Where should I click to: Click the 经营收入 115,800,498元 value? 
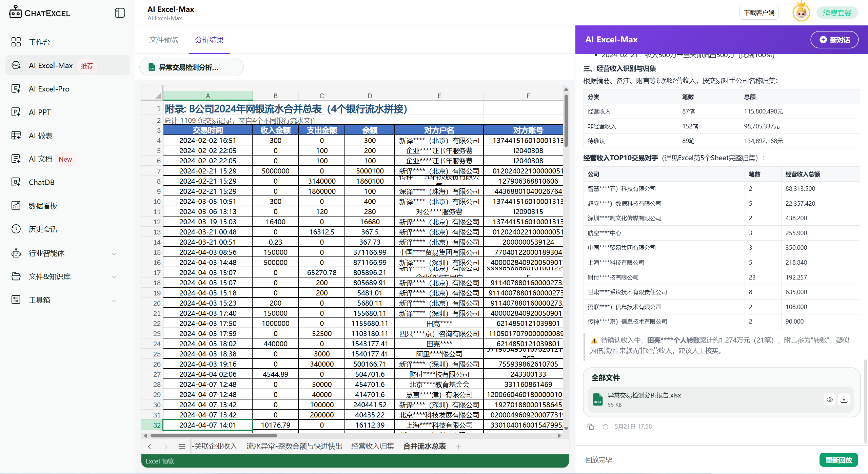(x=763, y=111)
